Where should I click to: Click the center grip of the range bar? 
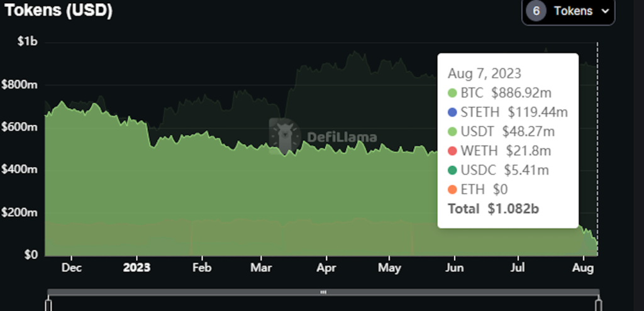[323, 292]
